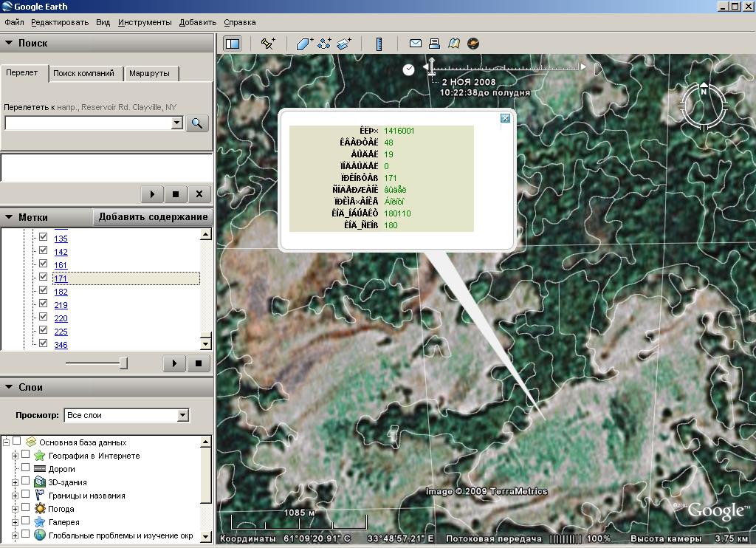This screenshot has width=756, height=548.
Task: Uncheck the placemark 135 checkbox
Action: 43,237
